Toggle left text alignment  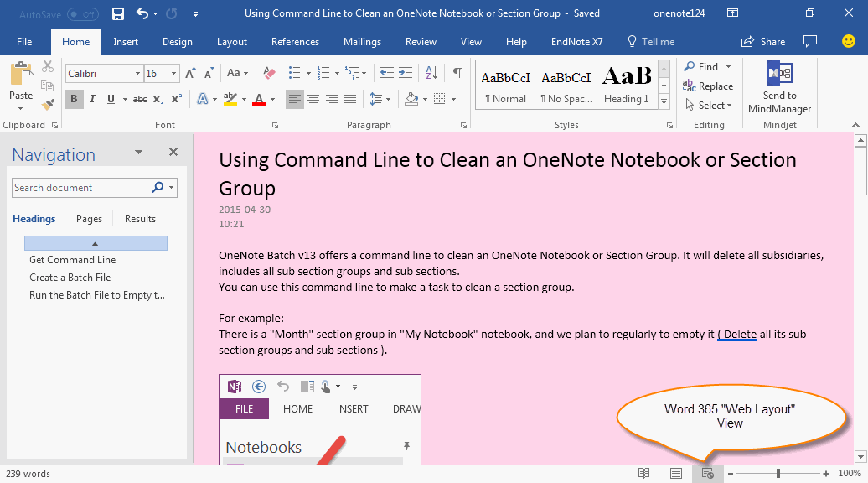click(x=295, y=99)
